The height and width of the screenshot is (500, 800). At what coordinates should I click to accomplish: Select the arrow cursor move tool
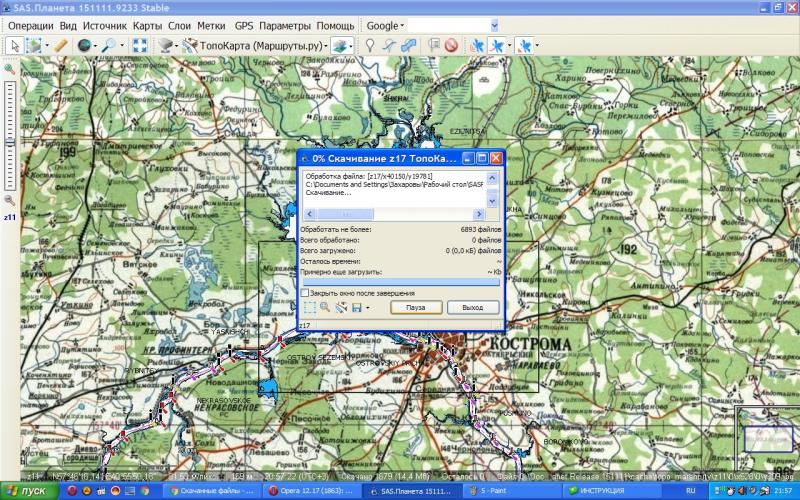[13, 45]
